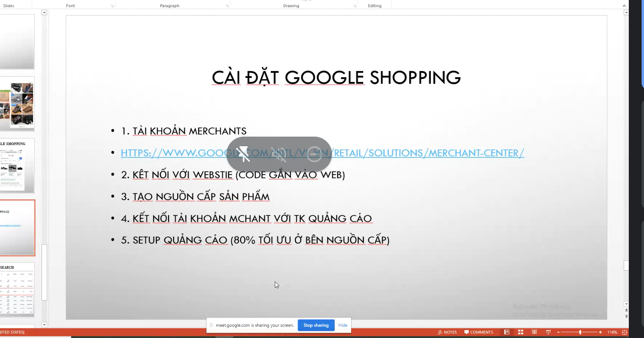Switch to Slide Sorter view
This screenshot has width=644, height=338.
point(521,332)
